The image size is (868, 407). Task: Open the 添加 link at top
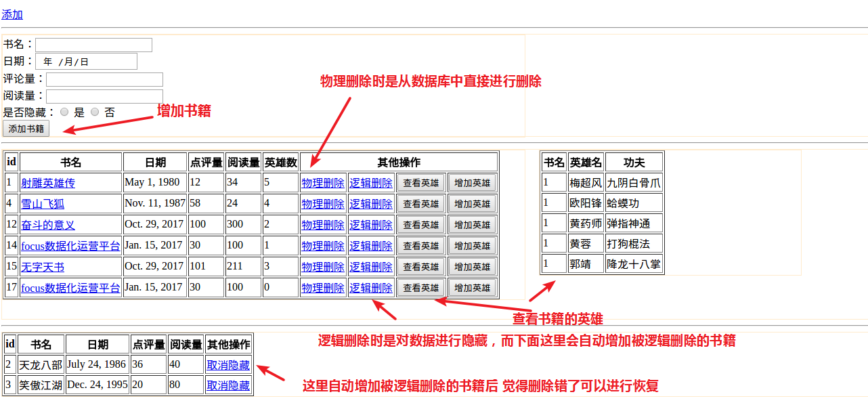pyautogui.click(x=12, y=14)
